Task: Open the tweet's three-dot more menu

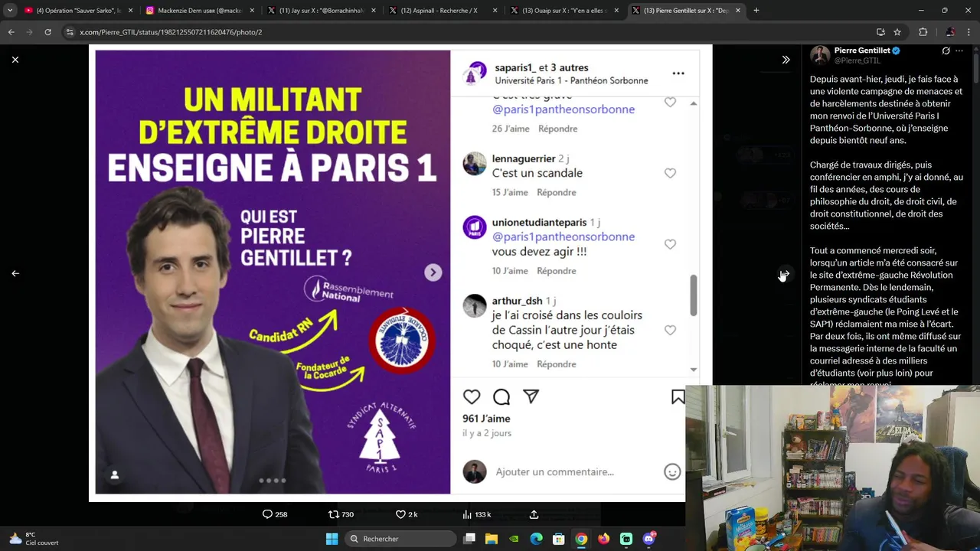Action: click(959, 51)
